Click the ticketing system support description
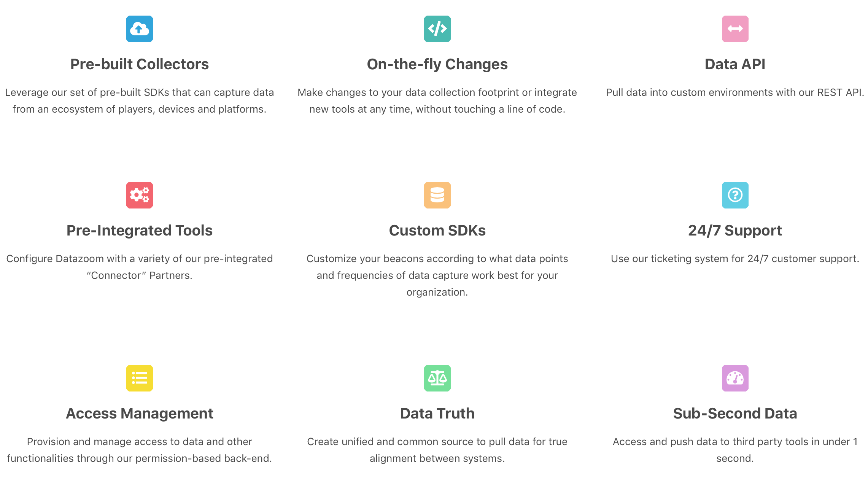The image size is (868, 479). pyautogui.click(x=735, y=259)
